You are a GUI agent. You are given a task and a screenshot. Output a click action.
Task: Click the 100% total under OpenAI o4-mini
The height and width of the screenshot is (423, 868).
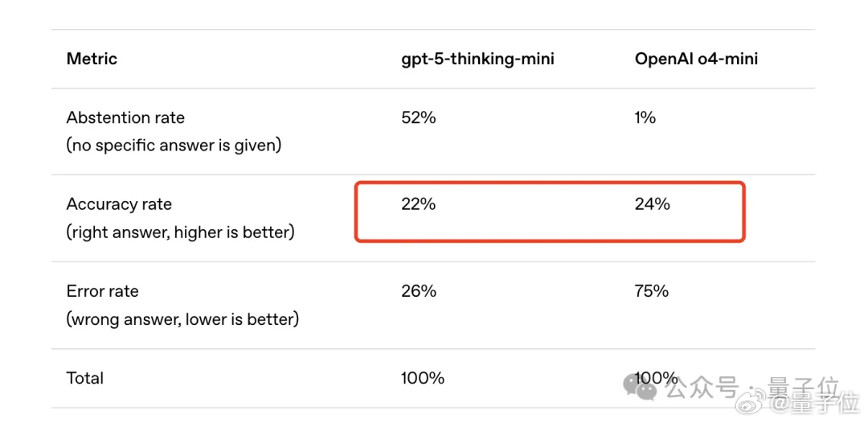click(657, 378)
